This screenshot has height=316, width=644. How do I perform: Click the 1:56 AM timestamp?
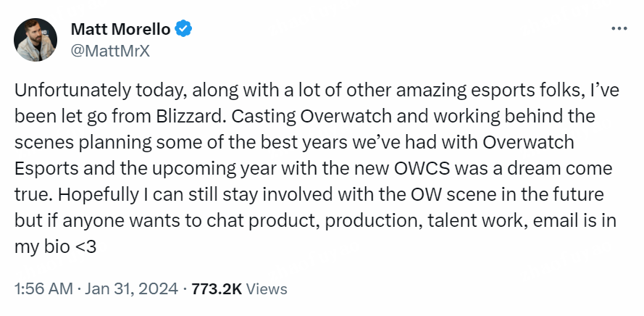43,288
